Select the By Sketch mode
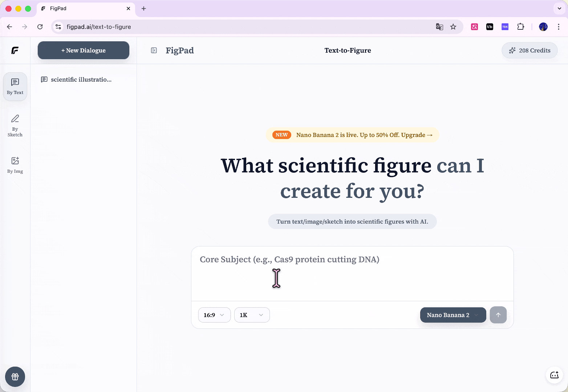The width and height of the screenshot is (568, 392). click(x=15, y=126)
